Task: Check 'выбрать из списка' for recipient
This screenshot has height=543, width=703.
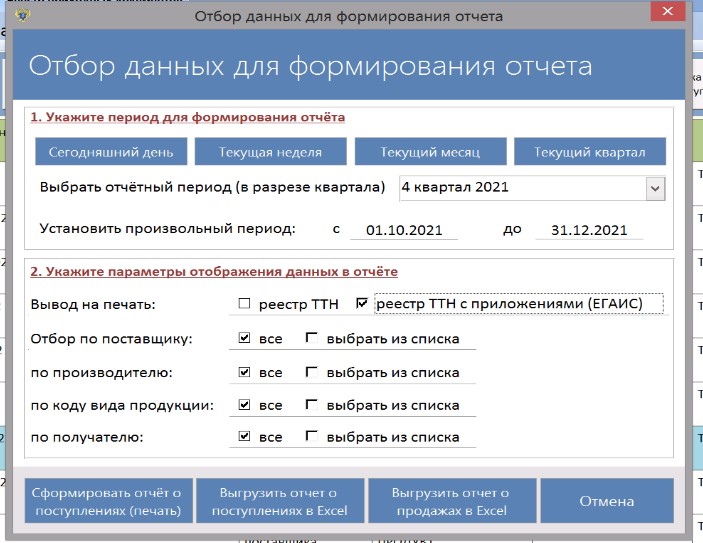Action: click(x=312, y=437)
